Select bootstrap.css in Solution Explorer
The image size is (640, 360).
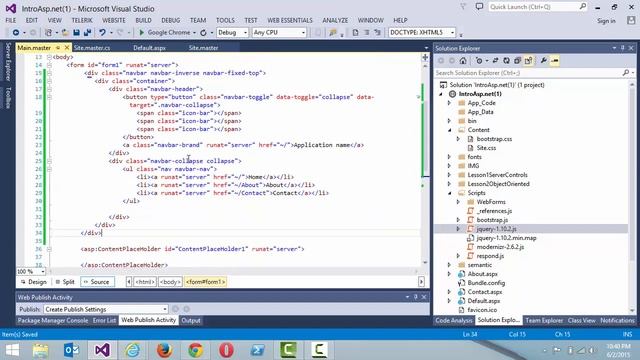494,139
